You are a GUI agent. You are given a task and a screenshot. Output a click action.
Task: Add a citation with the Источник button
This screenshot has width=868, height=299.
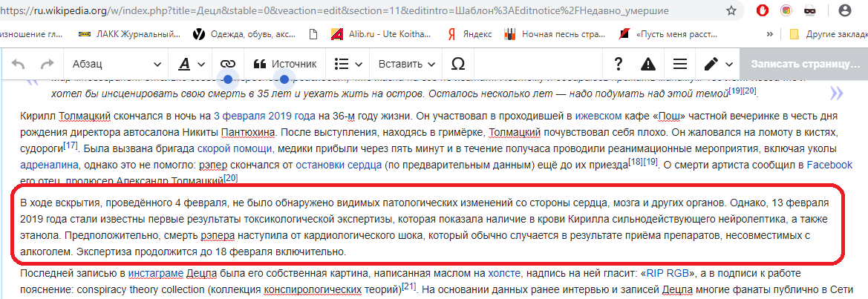click(284, 64)
